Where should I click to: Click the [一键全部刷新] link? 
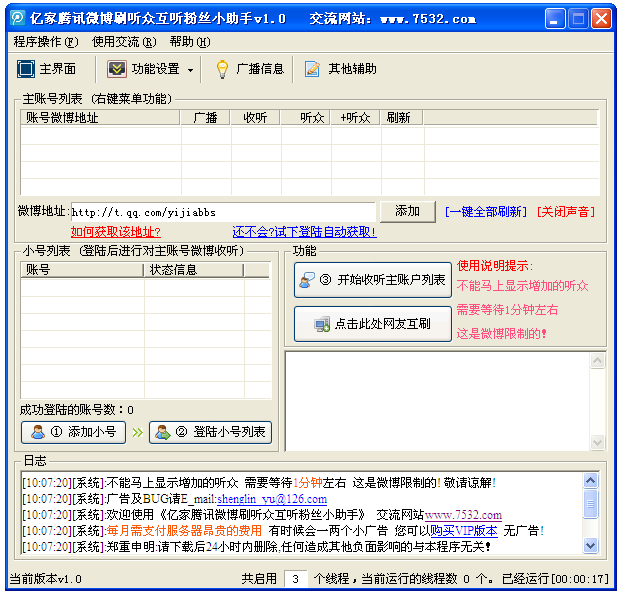pyautogui.click(x=486, y=212)
